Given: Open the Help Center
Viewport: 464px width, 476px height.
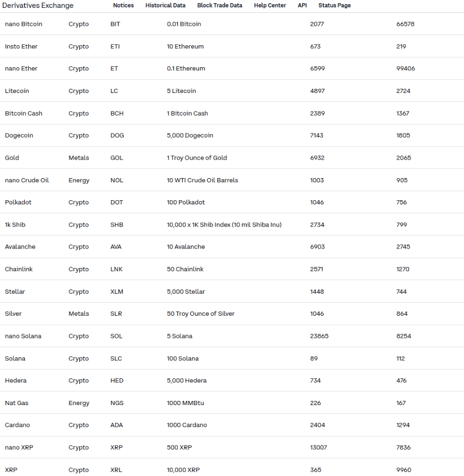Looking at the screenshot, I should tap(269, 5).
